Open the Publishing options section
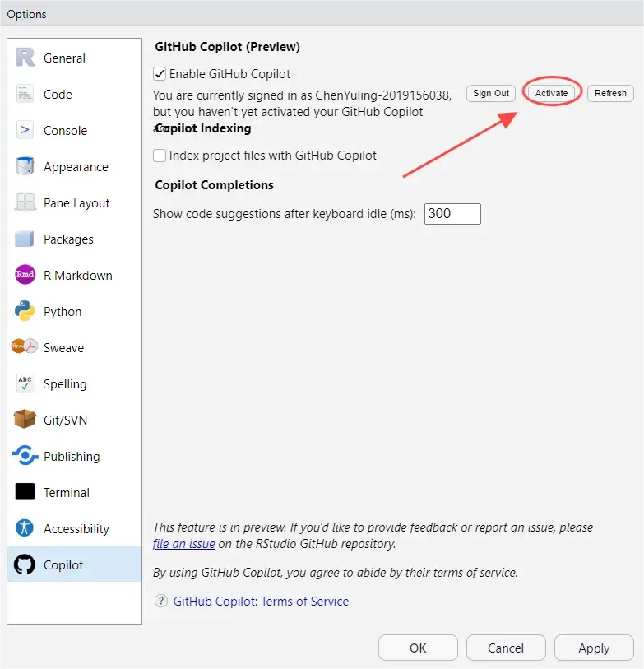644x669 pixels. (72, 456)
